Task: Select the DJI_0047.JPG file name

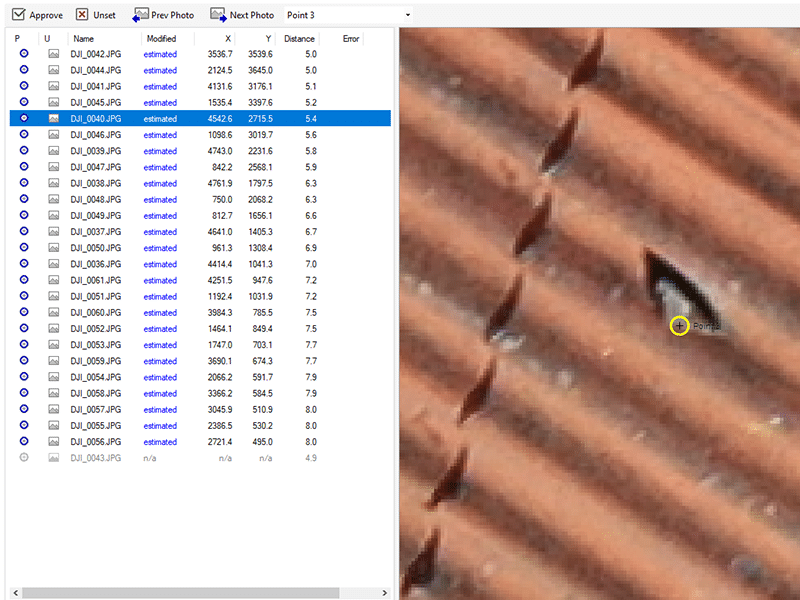Action: click(96, 167)
